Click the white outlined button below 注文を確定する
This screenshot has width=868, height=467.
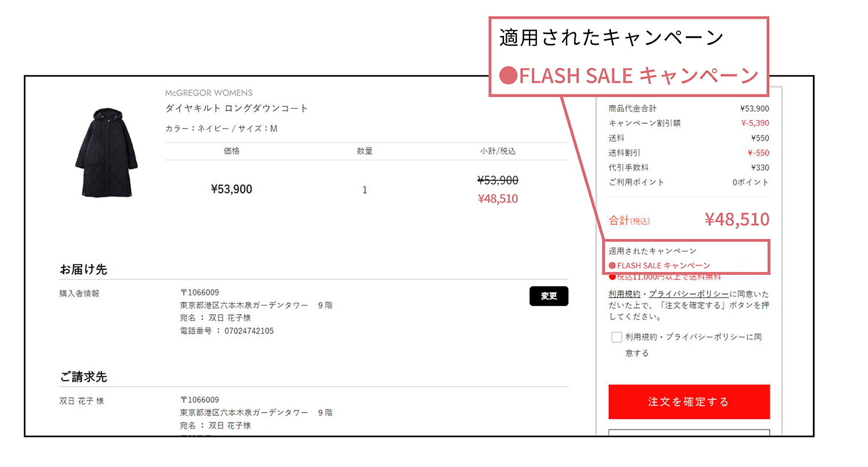(x=689, y=432)
